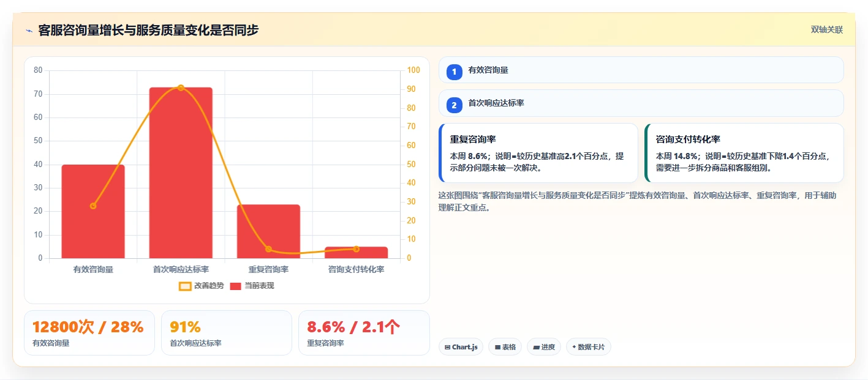868x380 pixels.
Task: Click the 表格 tag chip
Action: point(505,347)
